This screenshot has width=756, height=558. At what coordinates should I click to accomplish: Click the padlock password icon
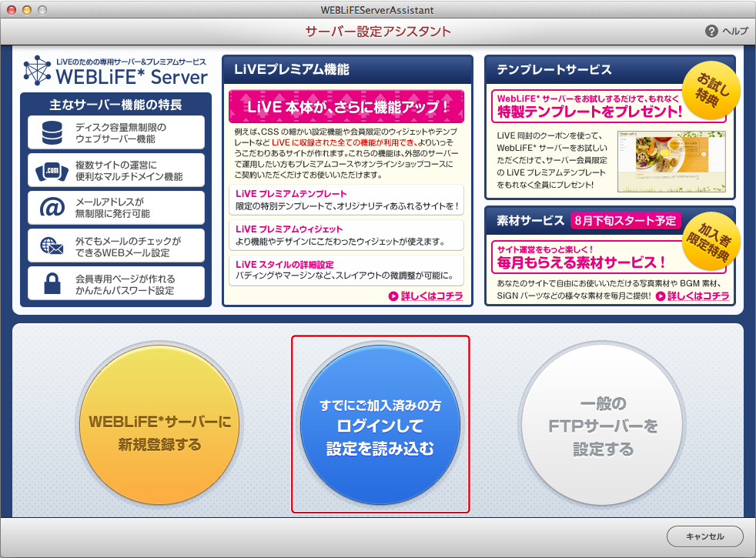pos(52,283)
